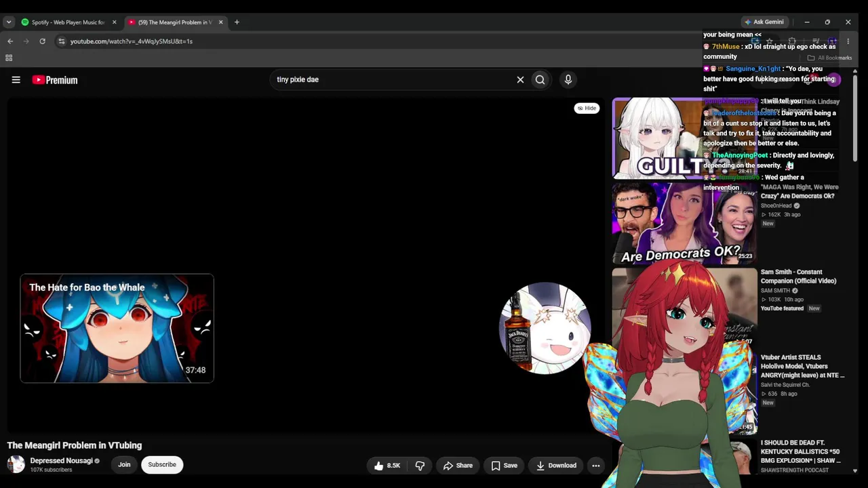
Task: Open 'Sam Smith - Constant Companion' video title
Action: click(x=798, y=277)
